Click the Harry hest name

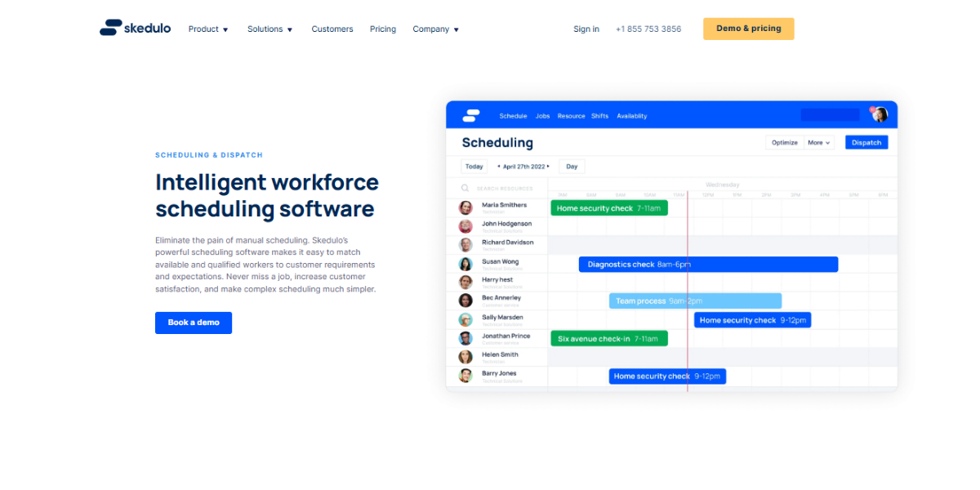[497, 280]
